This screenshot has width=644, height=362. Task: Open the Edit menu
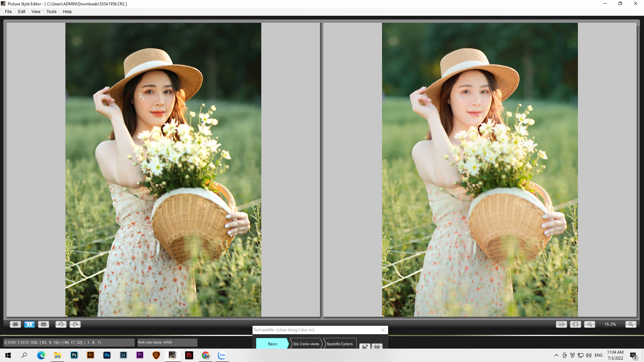(21, 11)
